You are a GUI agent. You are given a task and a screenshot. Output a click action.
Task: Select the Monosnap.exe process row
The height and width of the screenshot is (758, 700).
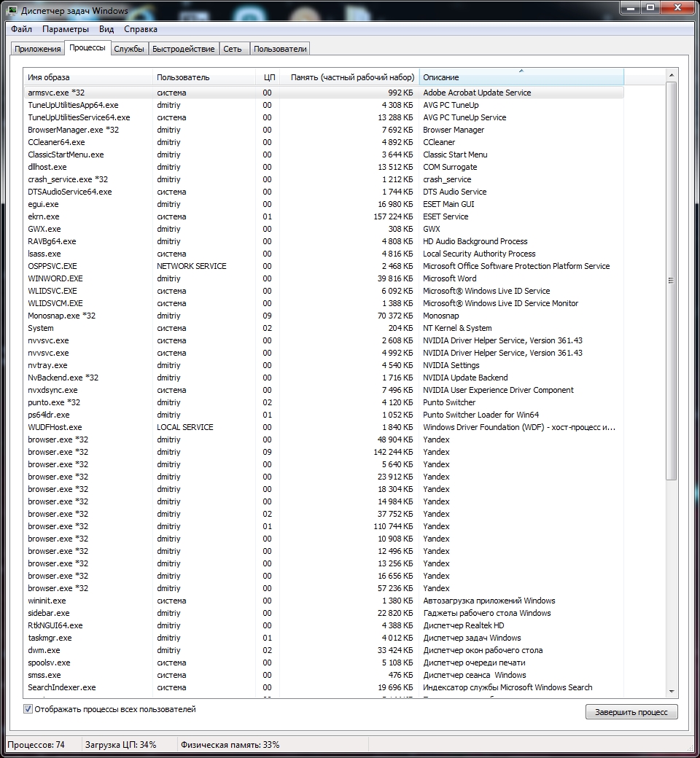pyautogui.click(x=61, y=316)
